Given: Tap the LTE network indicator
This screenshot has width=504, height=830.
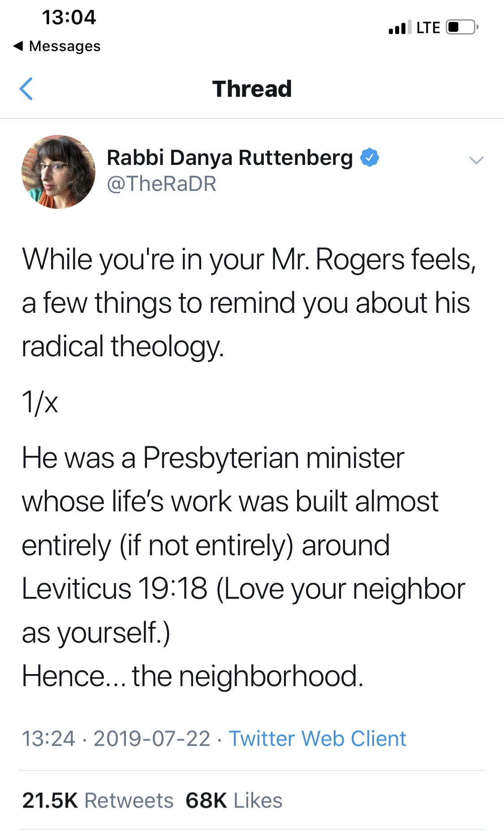Looking at the screenshot, I should 428,28.
